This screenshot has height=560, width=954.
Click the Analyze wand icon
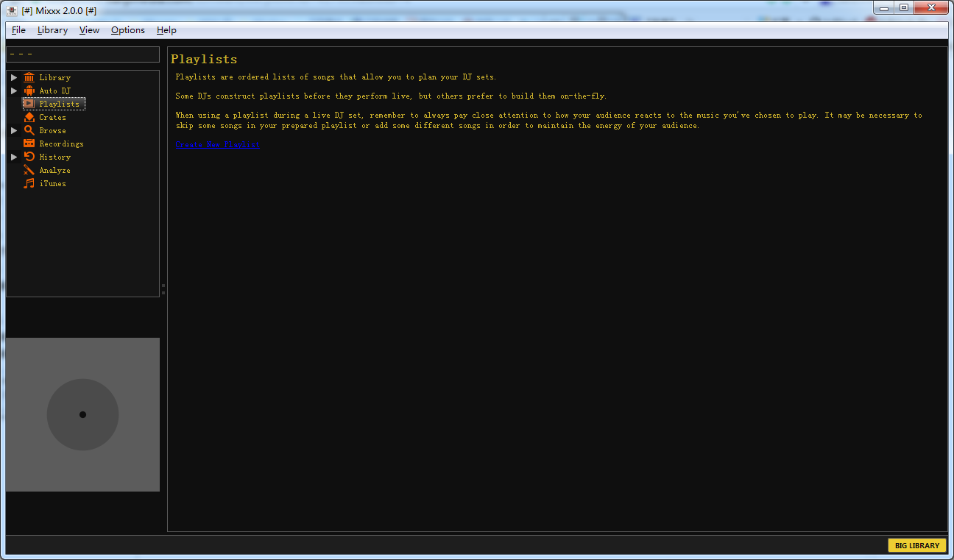[x=29, y=170]
